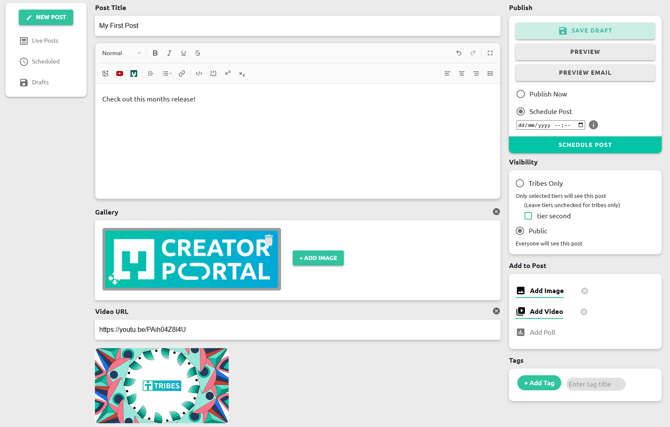The height and width of the screenshot is (427, 670).
Task: Insert a YouTube video embed
Action: pos(120,74)
